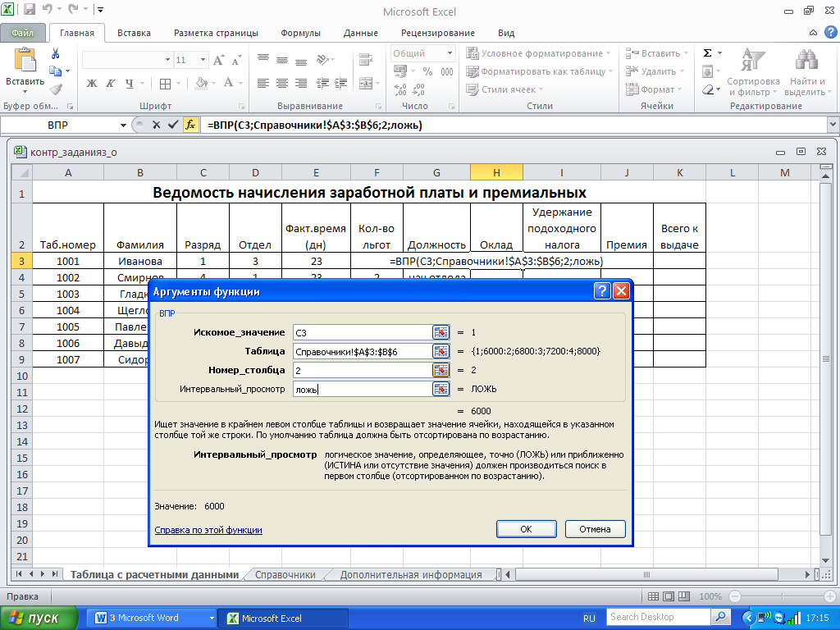Click the Font Color letter A icon
This screenshot has height=630, width=840.
point(228,83)
